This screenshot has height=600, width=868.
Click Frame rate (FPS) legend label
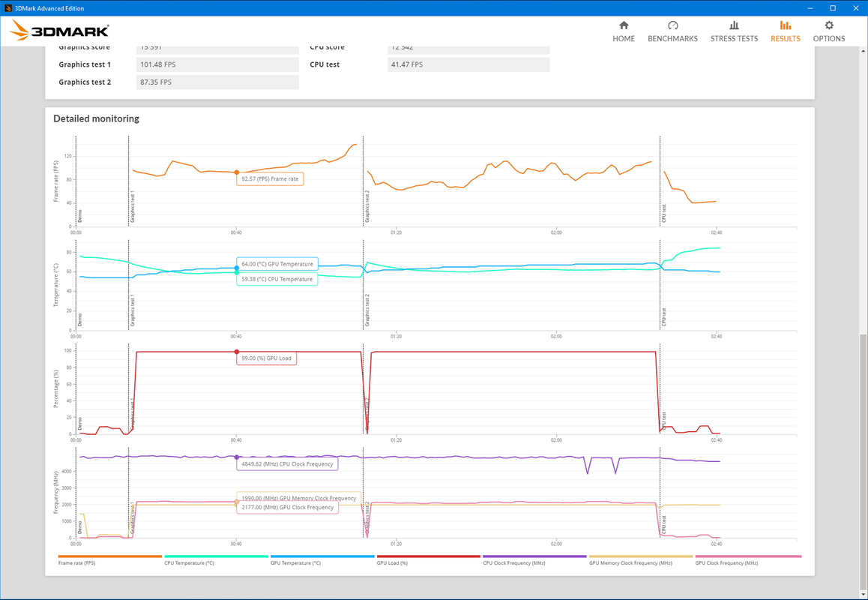(x=76, y=563)
